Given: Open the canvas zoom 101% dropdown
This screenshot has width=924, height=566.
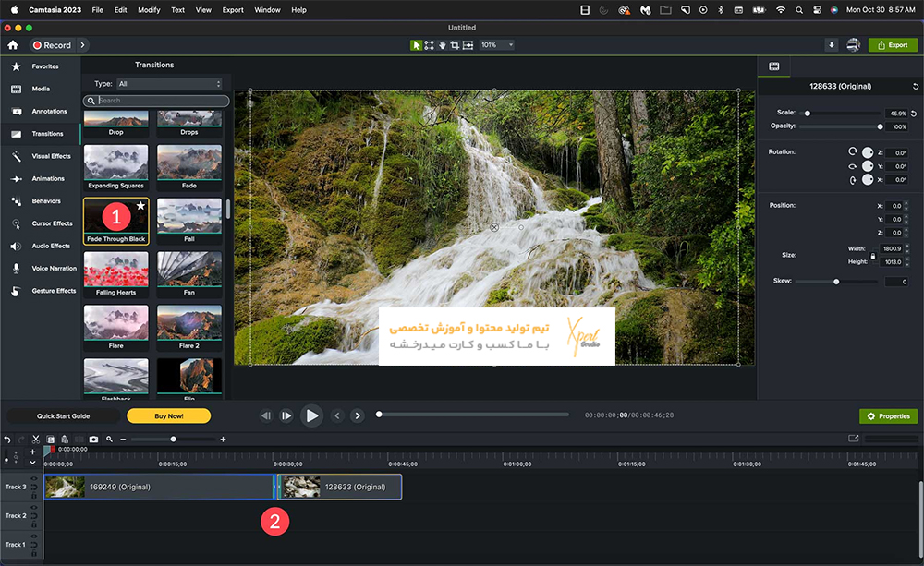Looking at the screenshot, I should [497, 44].
